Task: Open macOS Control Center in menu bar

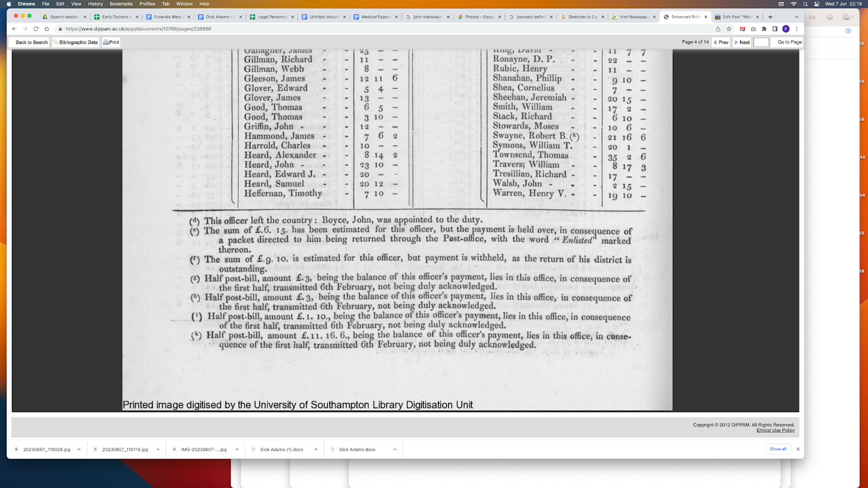Action: pos(816,4)
